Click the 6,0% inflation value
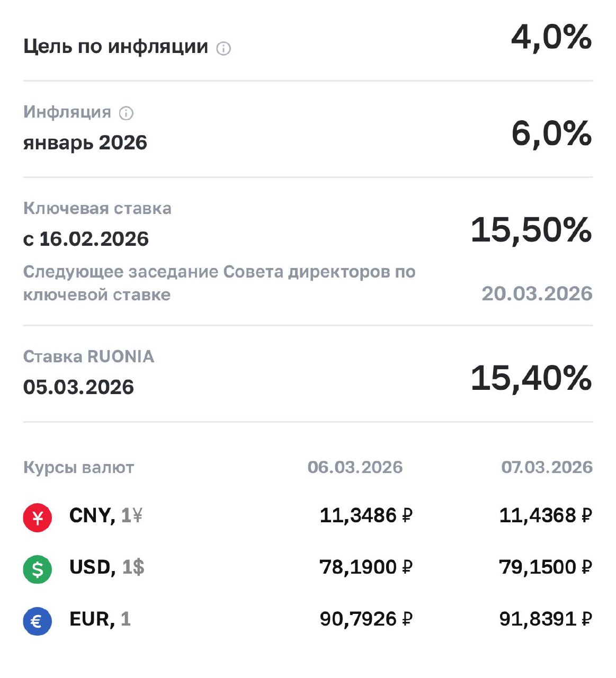This screenshot has width=616, height=678. click(x=551, y=133)
